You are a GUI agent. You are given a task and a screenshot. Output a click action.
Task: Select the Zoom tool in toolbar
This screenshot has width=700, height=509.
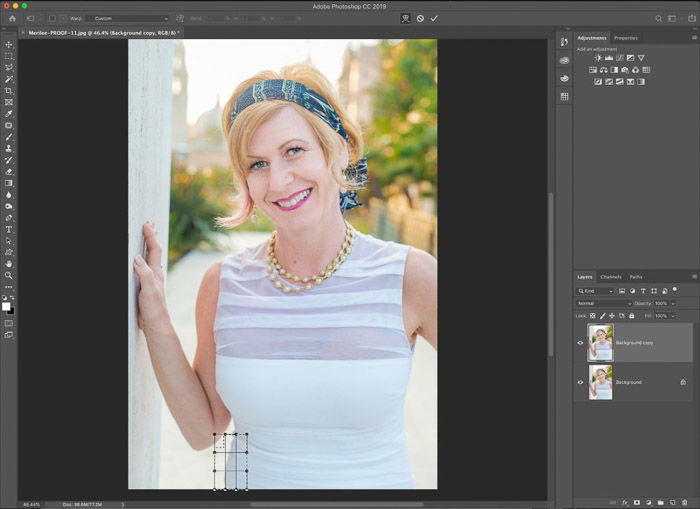coord(8,275)
